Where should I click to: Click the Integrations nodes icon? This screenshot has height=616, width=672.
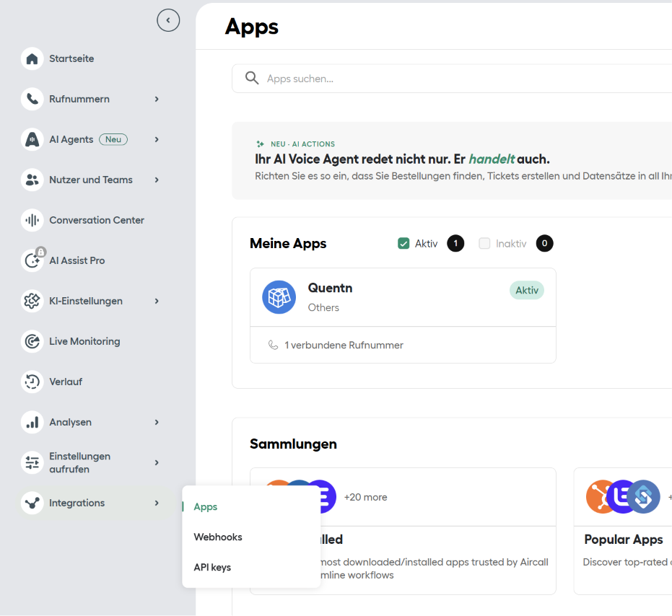point(32,503)
